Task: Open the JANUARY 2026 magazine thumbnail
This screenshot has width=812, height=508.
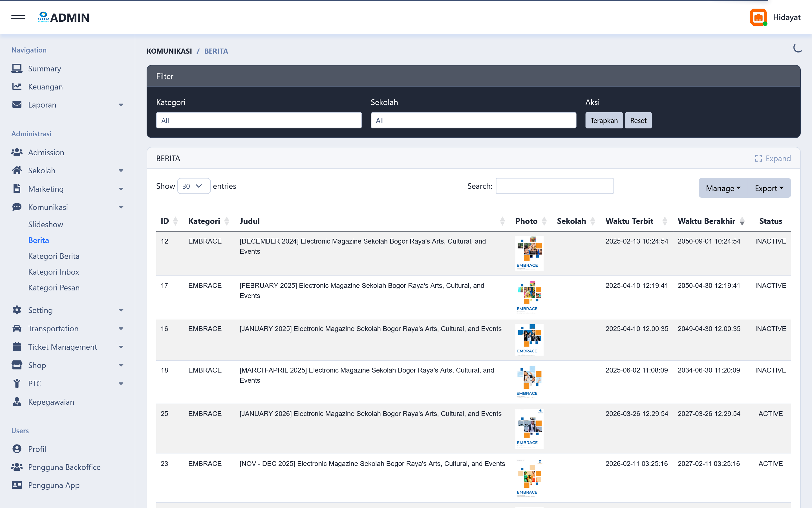Action: click(529, 429)
